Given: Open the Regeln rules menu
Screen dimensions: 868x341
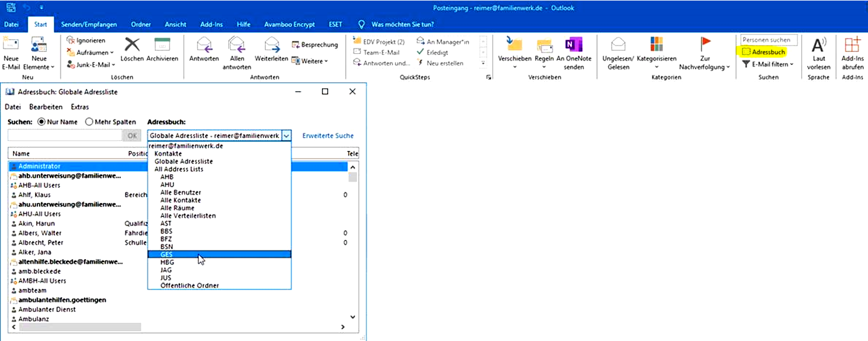Looking at the screenshot, I should coord(544,53).
